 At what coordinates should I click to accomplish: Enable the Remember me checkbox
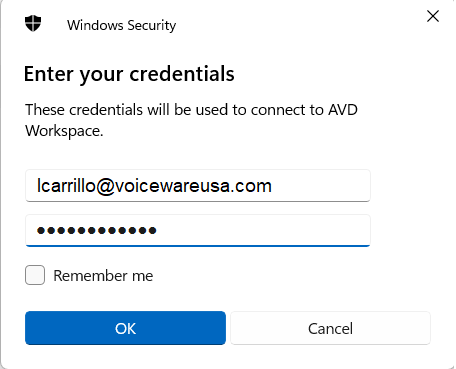35,275
